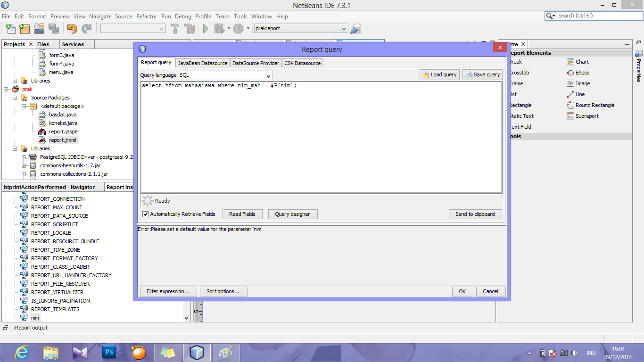The height and width of the screenshot is (362, 644).
Task: Click the Query designer button
Action: (292, 214)
